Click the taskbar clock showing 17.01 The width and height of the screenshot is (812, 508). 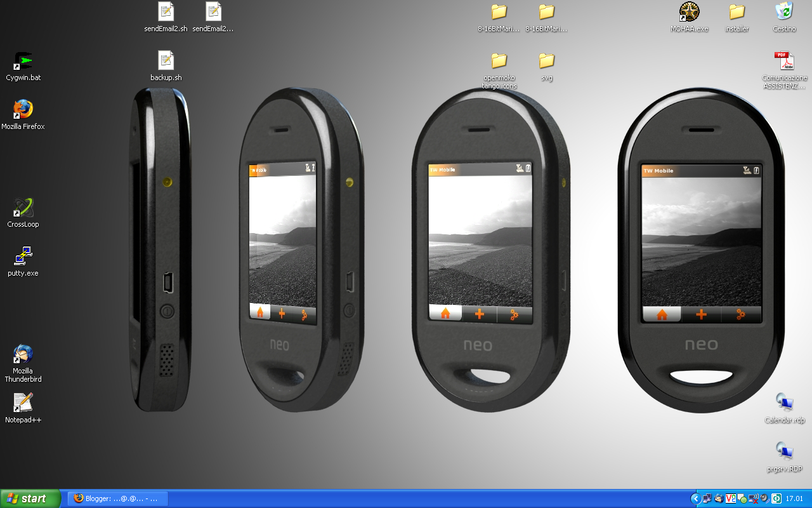pyautogui.click(x=794, y=498)
